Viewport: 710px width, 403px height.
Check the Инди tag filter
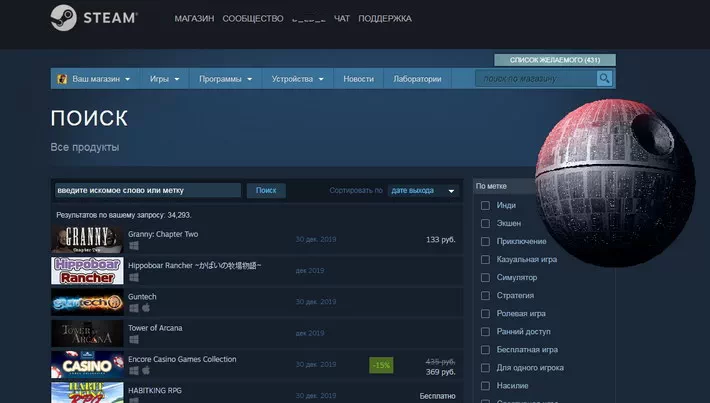(485, 206)
